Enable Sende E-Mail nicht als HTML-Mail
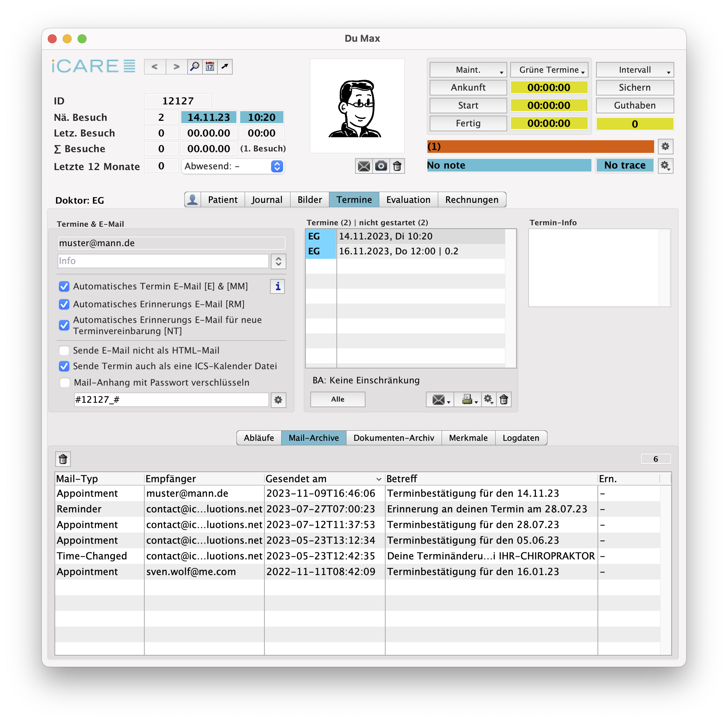 pyautogui.click(x=64, y=351)
